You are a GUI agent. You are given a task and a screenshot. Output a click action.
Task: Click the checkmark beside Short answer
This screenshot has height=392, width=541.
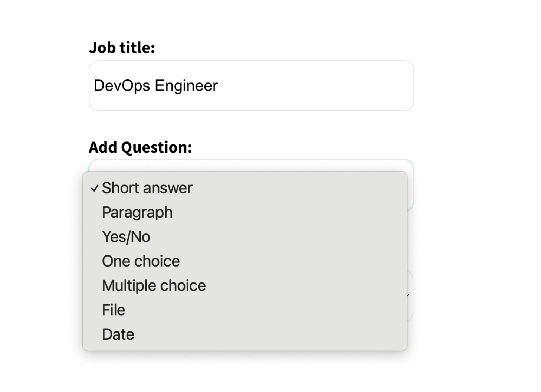[x=95, y=189]
